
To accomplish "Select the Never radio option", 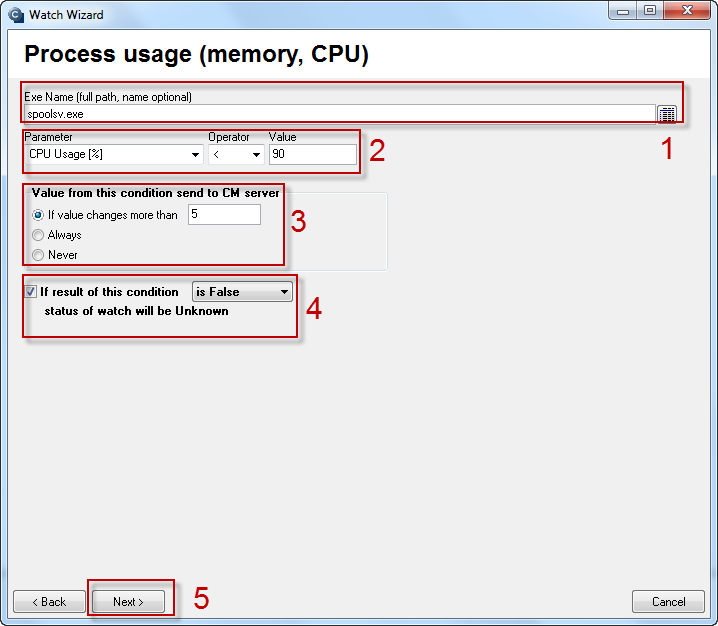I will coord(38,255).
